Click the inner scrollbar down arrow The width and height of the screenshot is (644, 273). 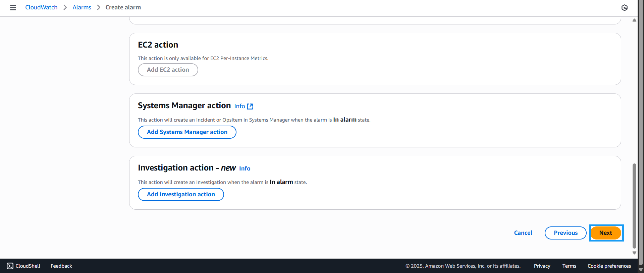(634, 253)
